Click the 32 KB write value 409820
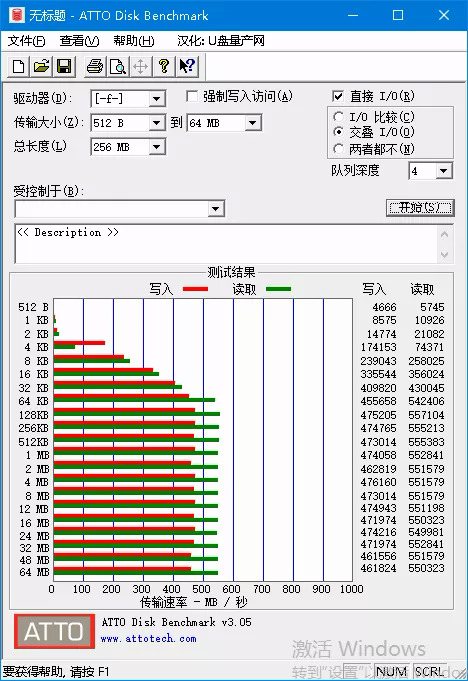Image resolution: width=468 pixels, height=681 pixels. tap(378, 388)
